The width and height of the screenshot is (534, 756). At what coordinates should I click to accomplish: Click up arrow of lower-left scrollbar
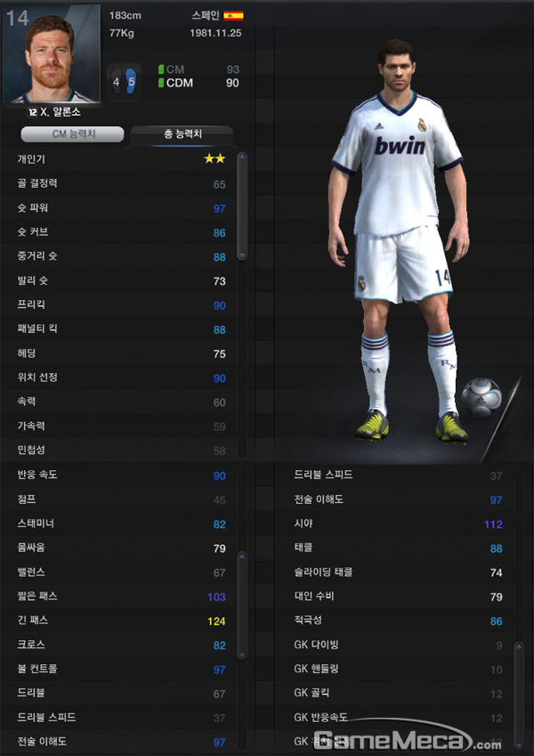[242, 557]
